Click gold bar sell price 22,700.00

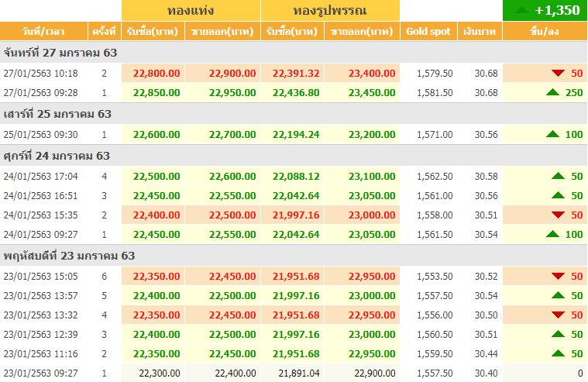[x=232, y=134]
